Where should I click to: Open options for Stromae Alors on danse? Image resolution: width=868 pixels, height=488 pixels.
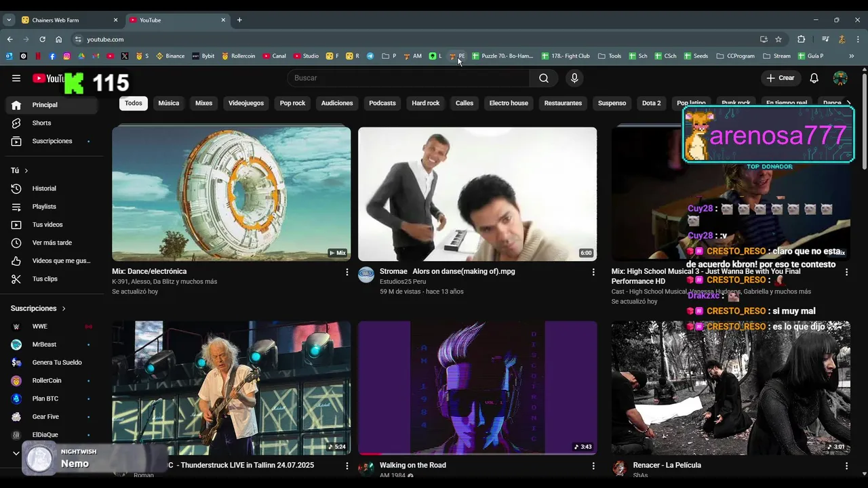tap(593, 272)
